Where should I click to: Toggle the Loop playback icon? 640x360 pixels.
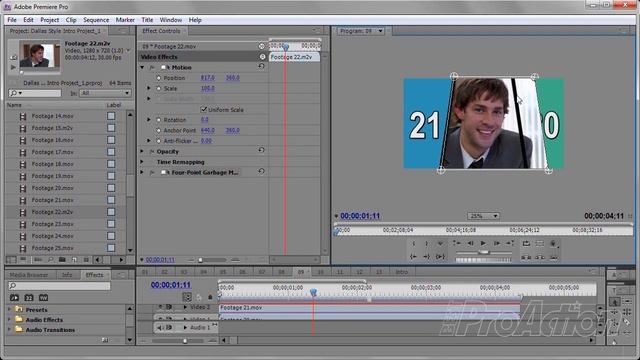527,243
